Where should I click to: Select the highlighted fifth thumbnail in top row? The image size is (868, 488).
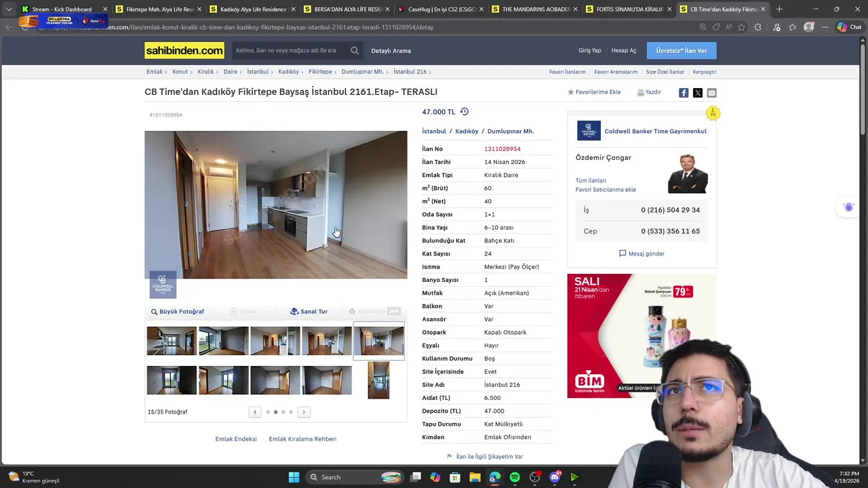[x=378, y=341]
